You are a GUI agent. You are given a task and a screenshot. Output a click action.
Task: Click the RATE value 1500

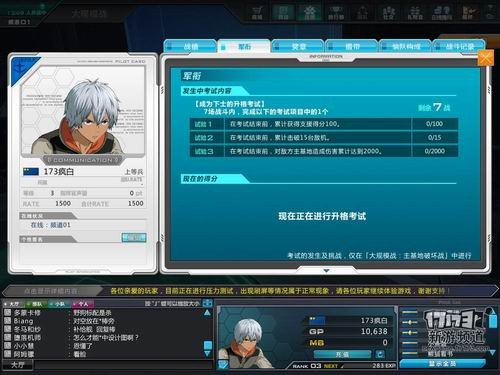[x=63, y=203]
